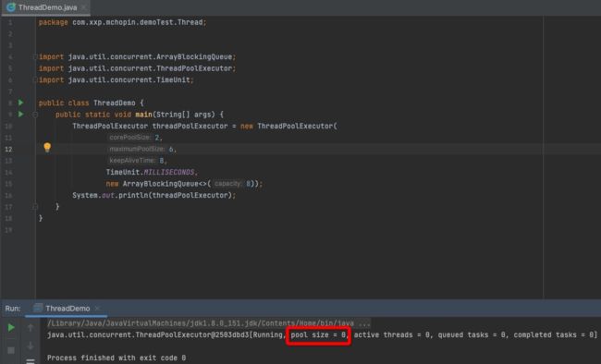Click line number 16 in the gutter
Viewport: 601px width, 364px height.
[x=8, y=196]
